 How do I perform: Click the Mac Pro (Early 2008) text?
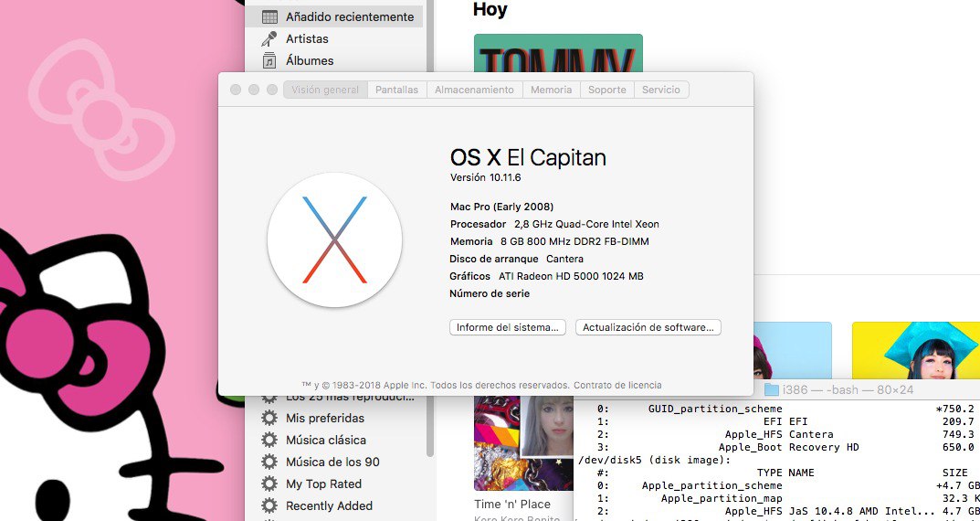coord(502,207)
